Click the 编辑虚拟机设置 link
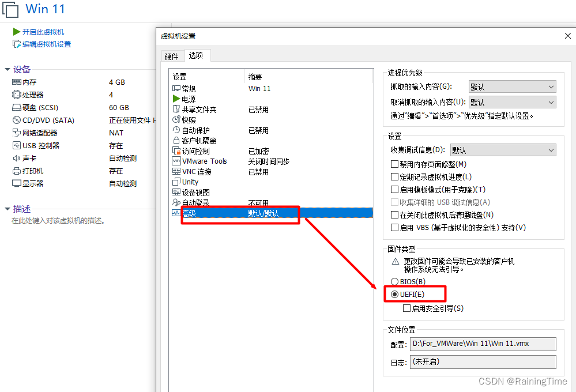576x392 pixels. point(47,44)
